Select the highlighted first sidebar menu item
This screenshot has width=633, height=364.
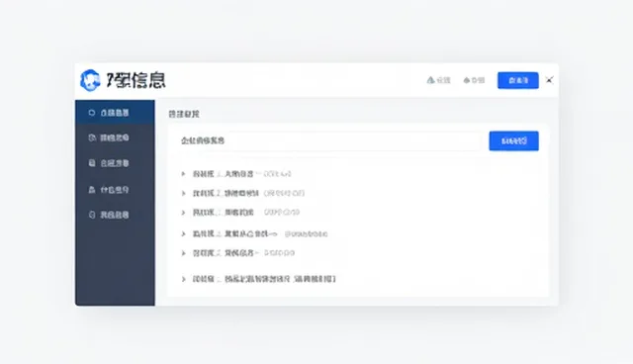[115, 113]
